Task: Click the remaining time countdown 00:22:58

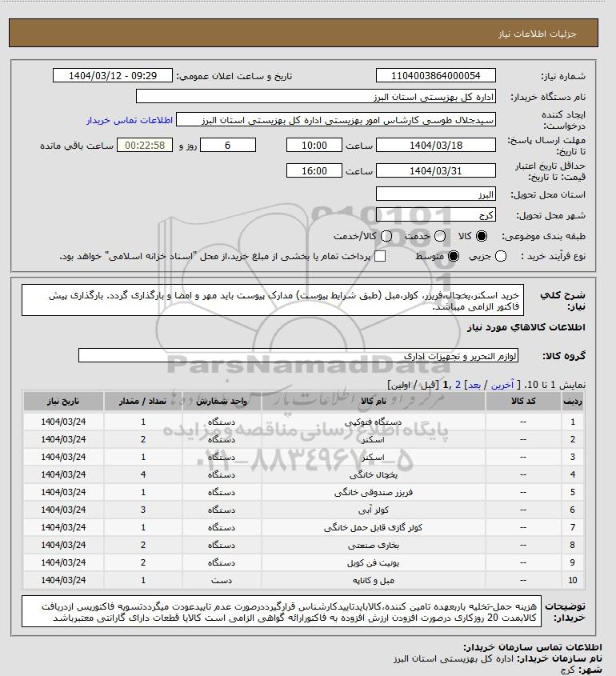Action: click(x=145, y=146)
